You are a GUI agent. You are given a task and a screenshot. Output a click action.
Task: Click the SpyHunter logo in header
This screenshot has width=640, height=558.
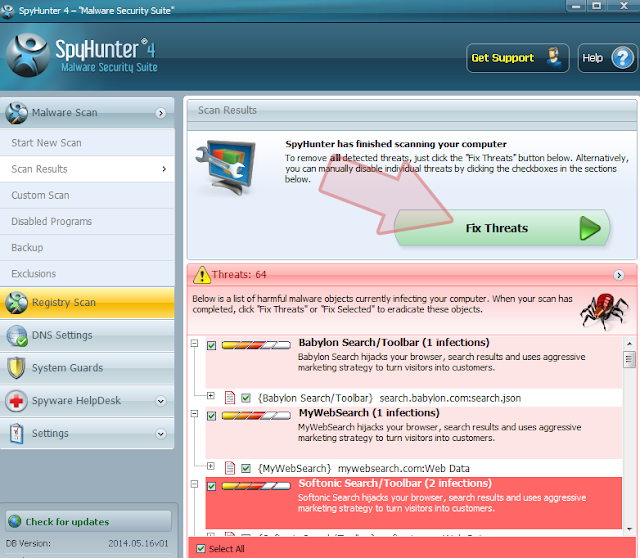click(x=28, y=56)
